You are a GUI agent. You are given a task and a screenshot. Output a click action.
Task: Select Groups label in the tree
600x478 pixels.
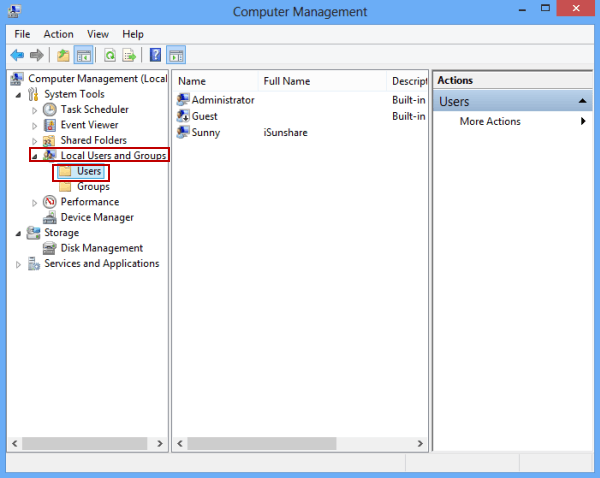point(93,186)
